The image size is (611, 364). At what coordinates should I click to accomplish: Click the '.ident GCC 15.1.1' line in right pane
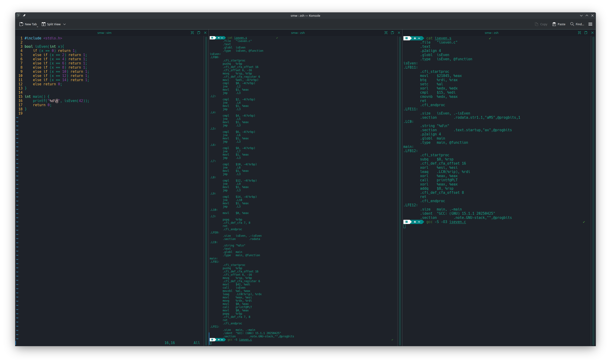(x=457, y=213)
